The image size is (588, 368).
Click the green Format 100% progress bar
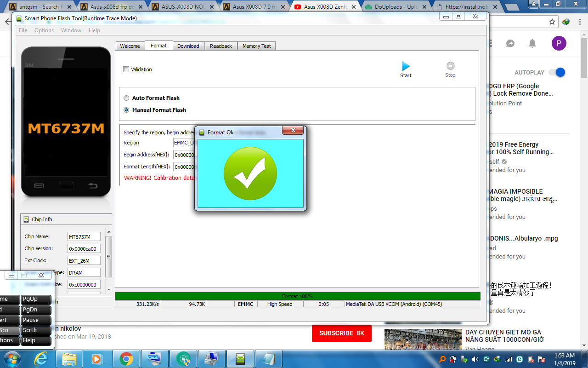tap(297, 296)
